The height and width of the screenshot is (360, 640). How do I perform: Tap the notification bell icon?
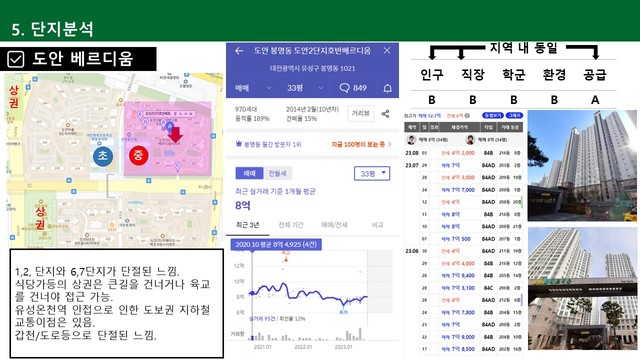(388, 88)
